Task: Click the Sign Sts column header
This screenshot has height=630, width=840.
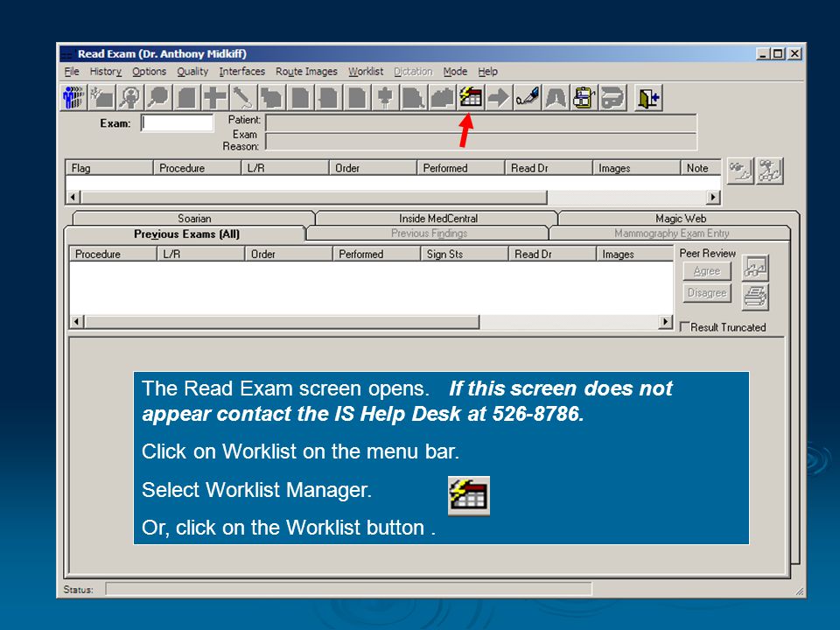Action: coord(464,254)
